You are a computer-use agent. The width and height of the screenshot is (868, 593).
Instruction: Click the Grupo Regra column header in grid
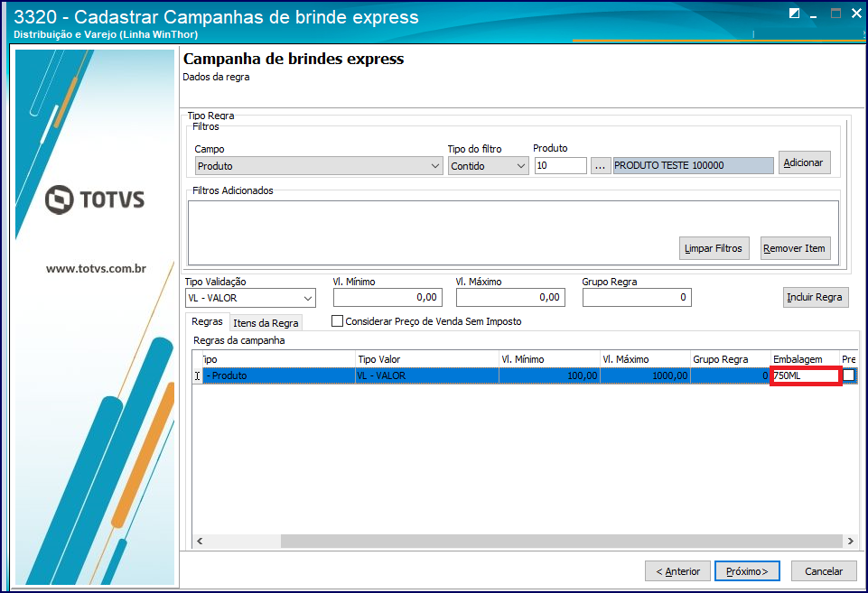pos(730,359)
